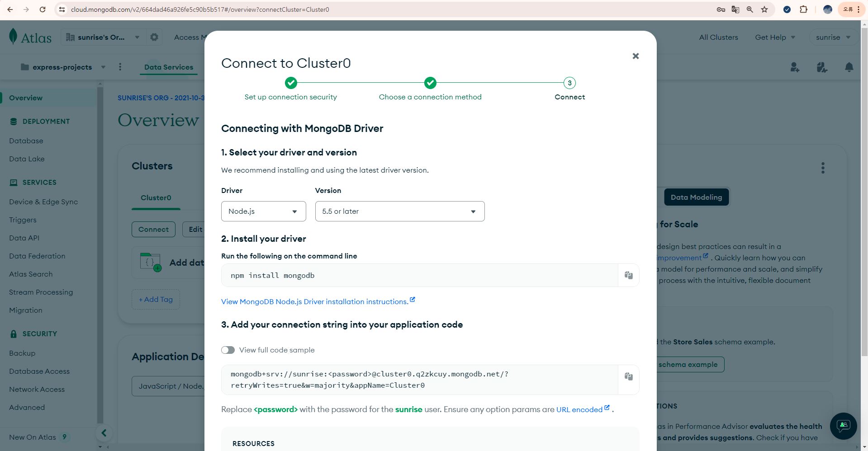Viewport: 868px width, 451px height.
Task: Click the DEPLOYMENT section icon
Action: coord(13,121)
